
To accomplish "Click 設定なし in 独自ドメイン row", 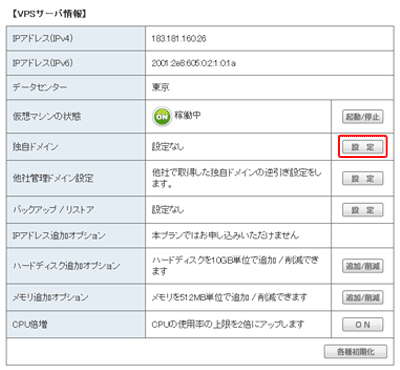I will coord(168,147).
